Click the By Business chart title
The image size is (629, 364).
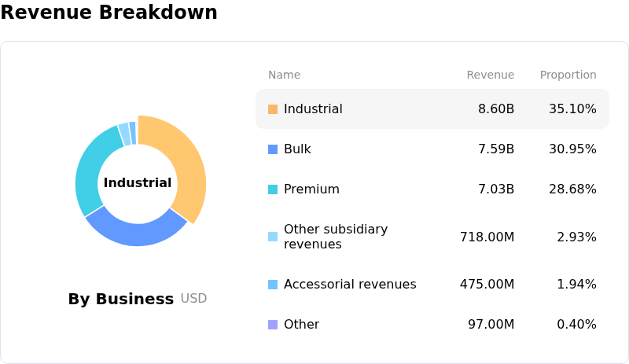click(120, 300)
